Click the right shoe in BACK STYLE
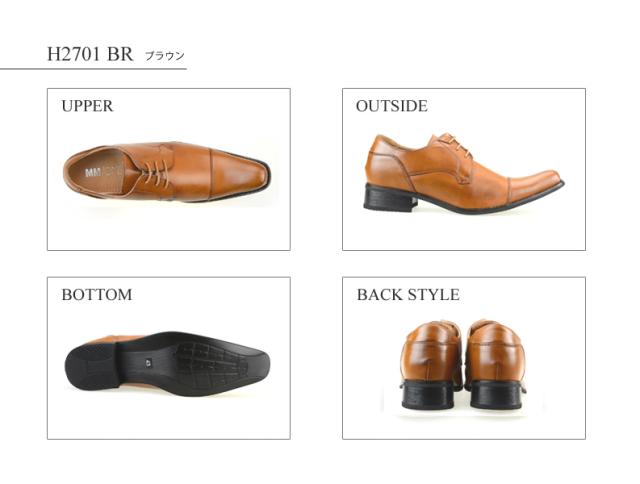This screenshot has width=640, height=484. point(496,364)
